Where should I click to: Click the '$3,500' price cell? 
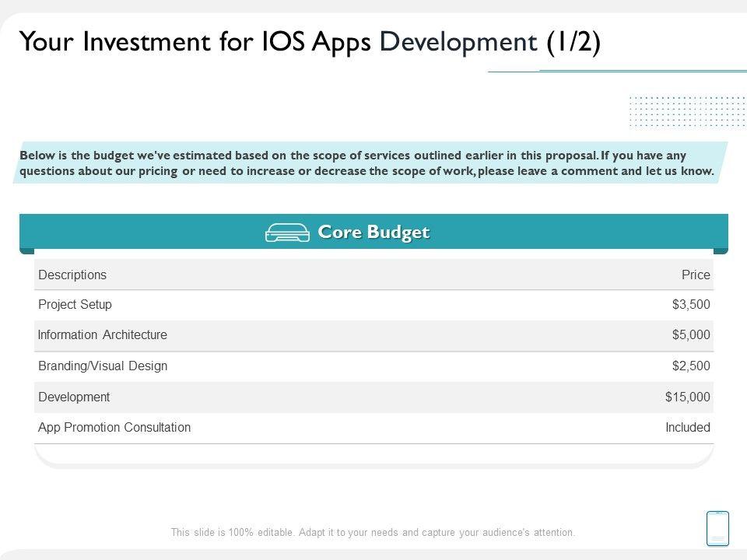(691, 304)
